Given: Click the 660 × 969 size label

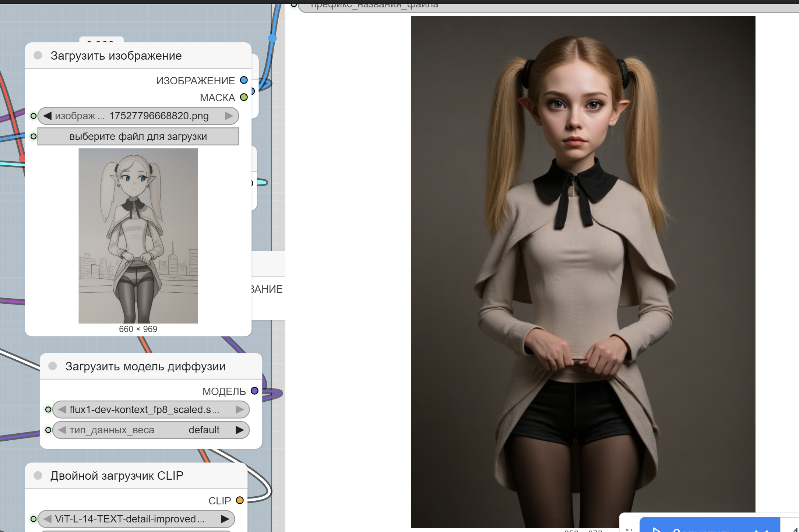Looking at the screenshot, I should (x=138, y=329).
